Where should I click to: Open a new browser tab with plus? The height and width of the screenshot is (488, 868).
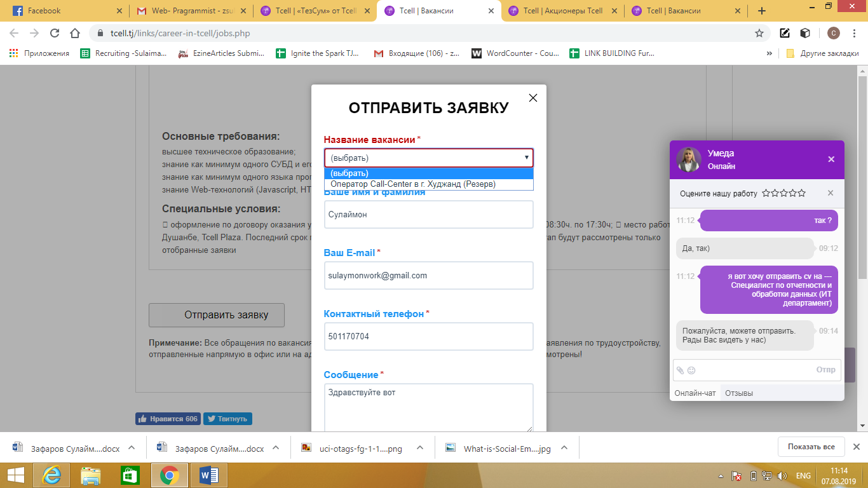762,11
